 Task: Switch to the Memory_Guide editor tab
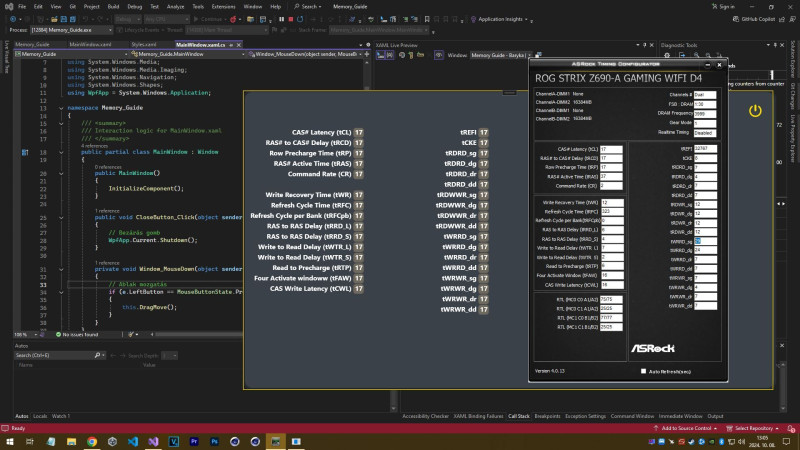pos(33,45)
